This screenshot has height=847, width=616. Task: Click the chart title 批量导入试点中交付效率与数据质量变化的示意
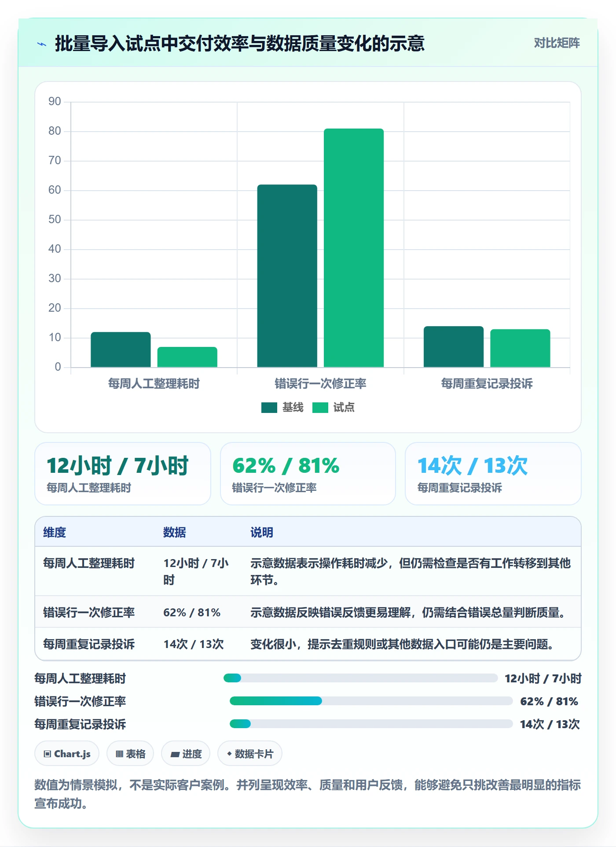pos(240,44)
